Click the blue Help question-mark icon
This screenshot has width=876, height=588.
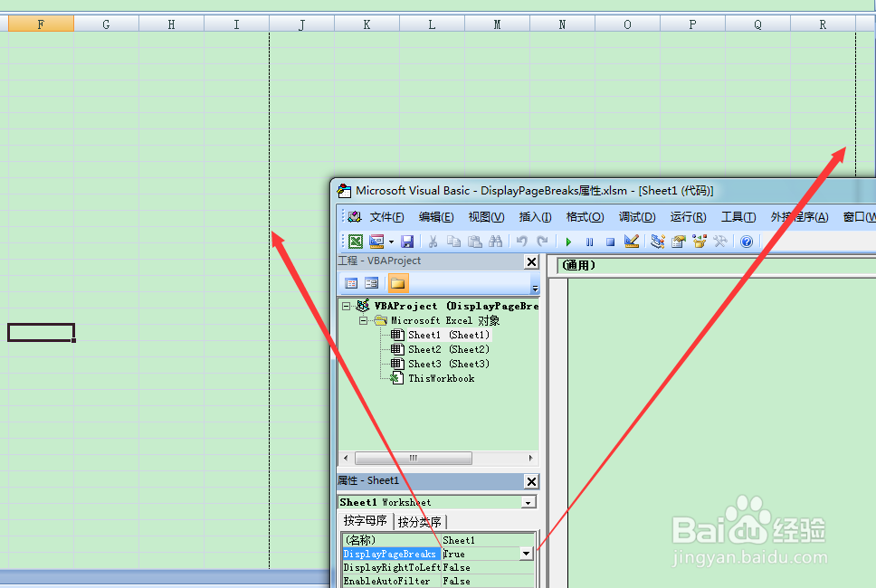(747, 242)
